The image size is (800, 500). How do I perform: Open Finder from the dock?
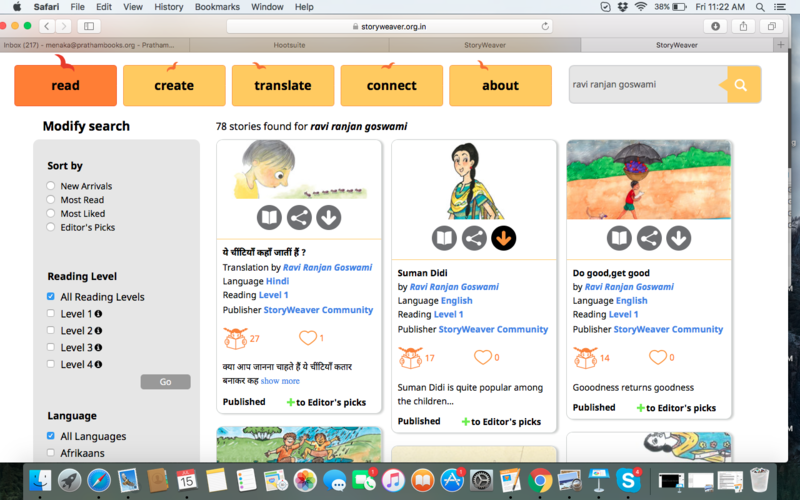(x=40, y=480)
